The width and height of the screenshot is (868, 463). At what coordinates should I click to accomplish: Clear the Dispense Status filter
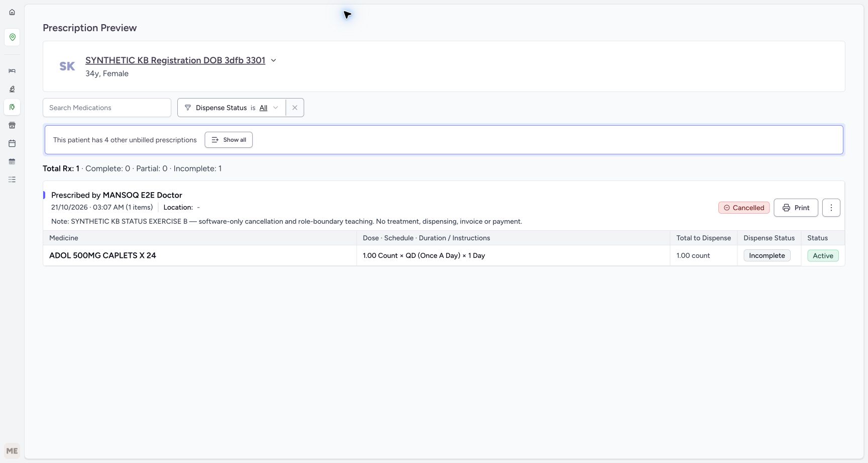click(295, 108)
